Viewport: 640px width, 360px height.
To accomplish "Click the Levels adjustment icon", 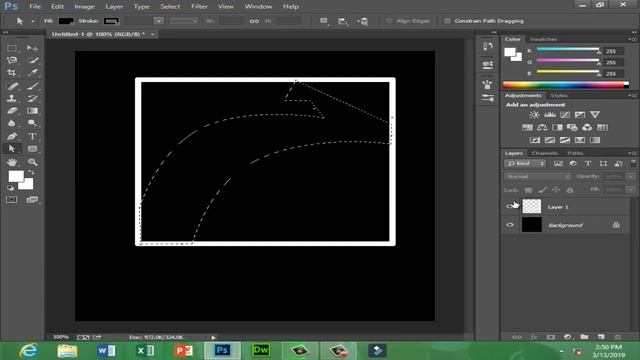I will [549, 115].
